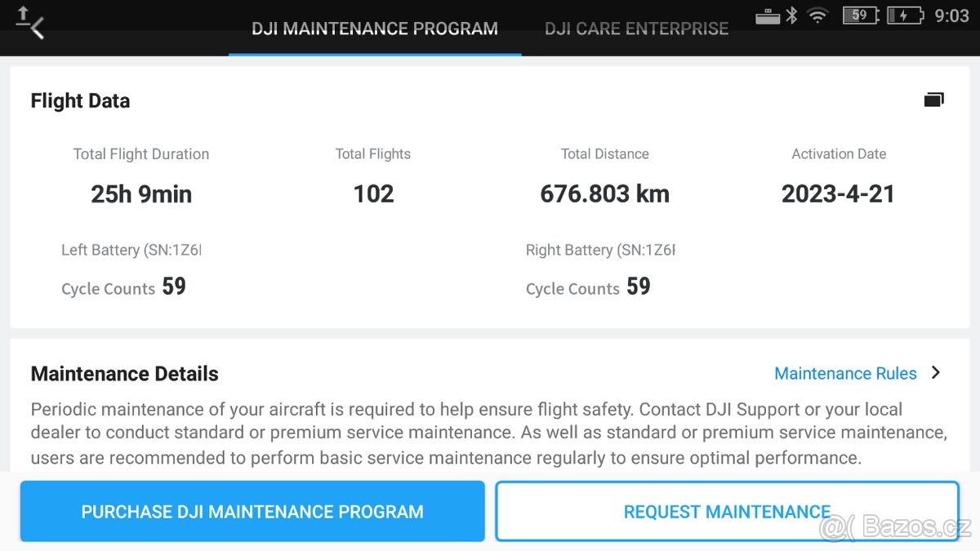Image resolution: width=980 pixels, height=551 pixels.
Task: Tap the Left Battery serial number label
Action: coord(131,250)
